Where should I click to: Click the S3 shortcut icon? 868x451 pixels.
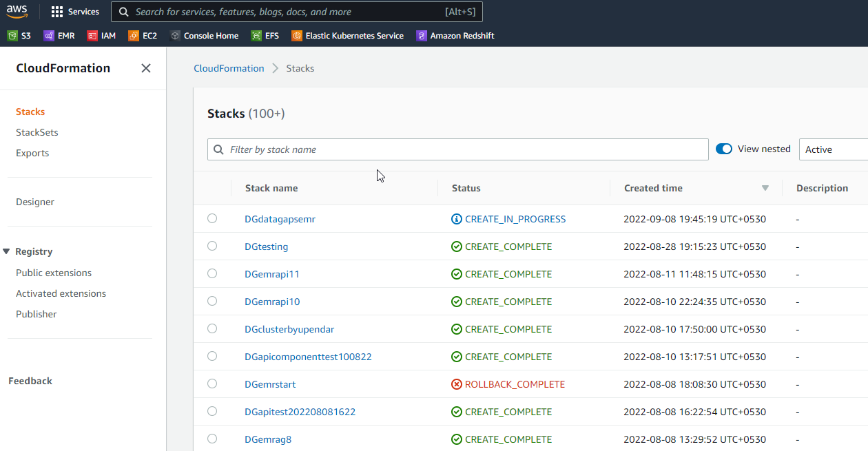(x=12, y=36)
